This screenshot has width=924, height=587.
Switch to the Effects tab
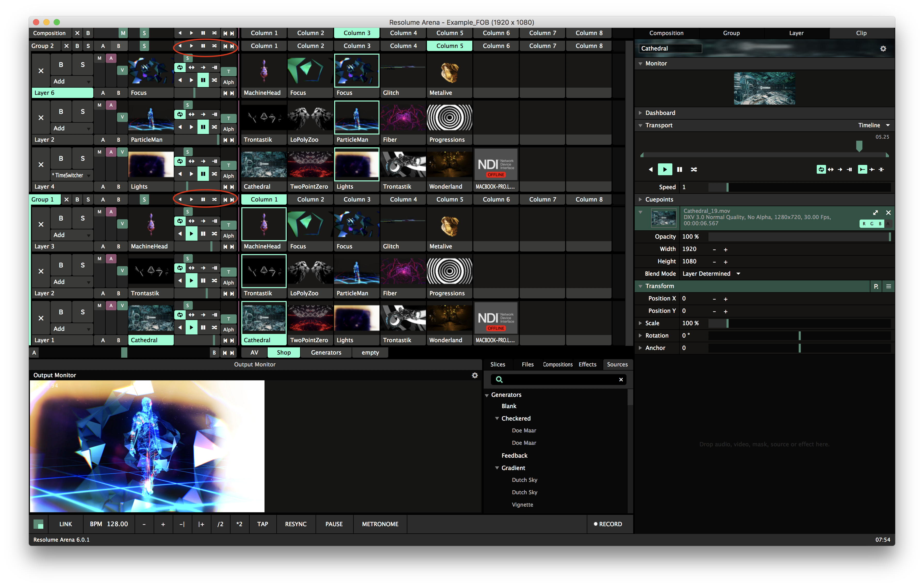click(587, 364)
